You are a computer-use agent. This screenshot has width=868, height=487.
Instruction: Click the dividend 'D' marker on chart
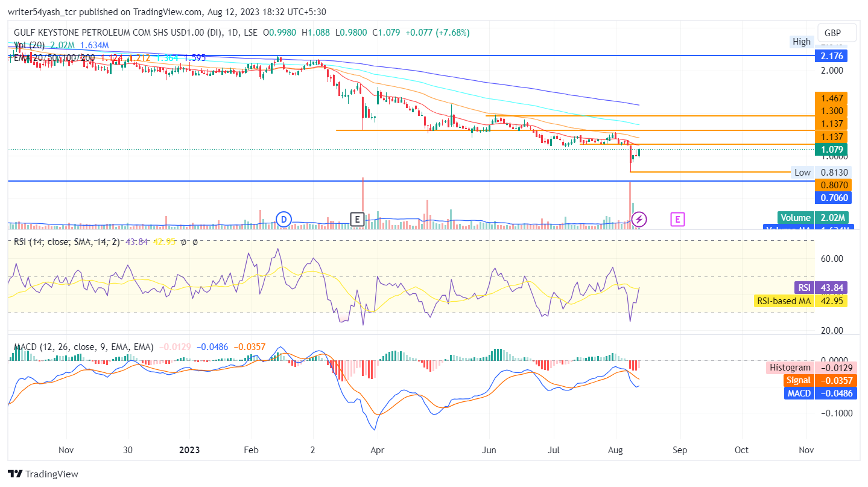[x=284, y=219]
